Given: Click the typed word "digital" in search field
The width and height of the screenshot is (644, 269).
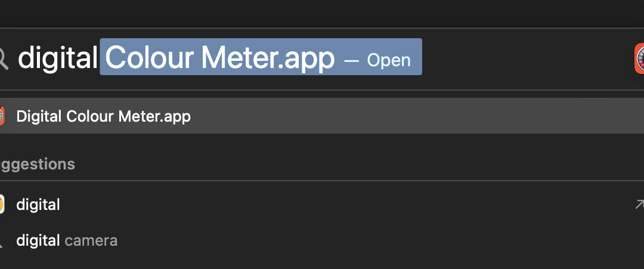Looking at the screenshot, I should [58, 58].
